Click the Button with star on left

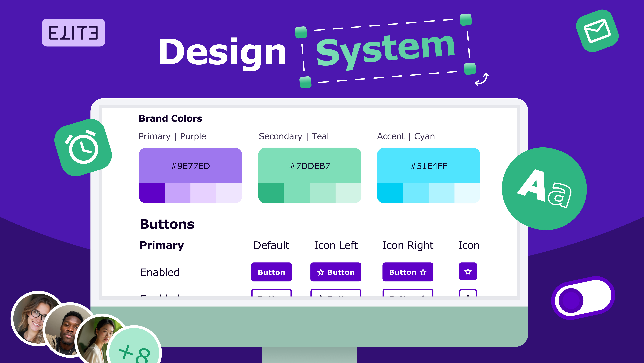[336, 272]
